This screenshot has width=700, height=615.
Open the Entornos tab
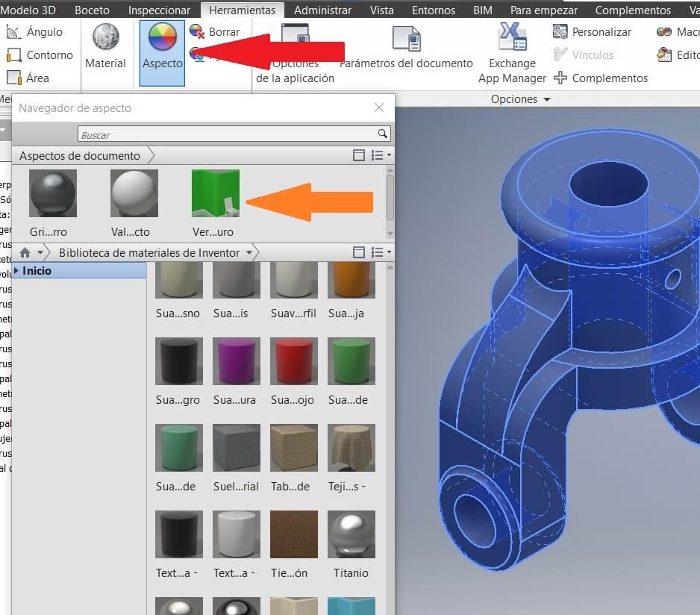[434, 10]
